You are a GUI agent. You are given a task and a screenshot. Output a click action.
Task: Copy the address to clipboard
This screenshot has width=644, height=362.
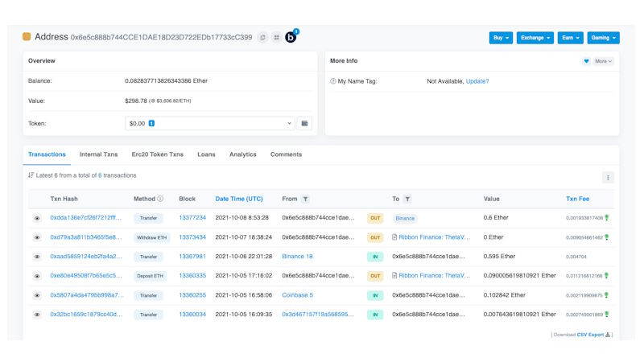tap(262, 37)
